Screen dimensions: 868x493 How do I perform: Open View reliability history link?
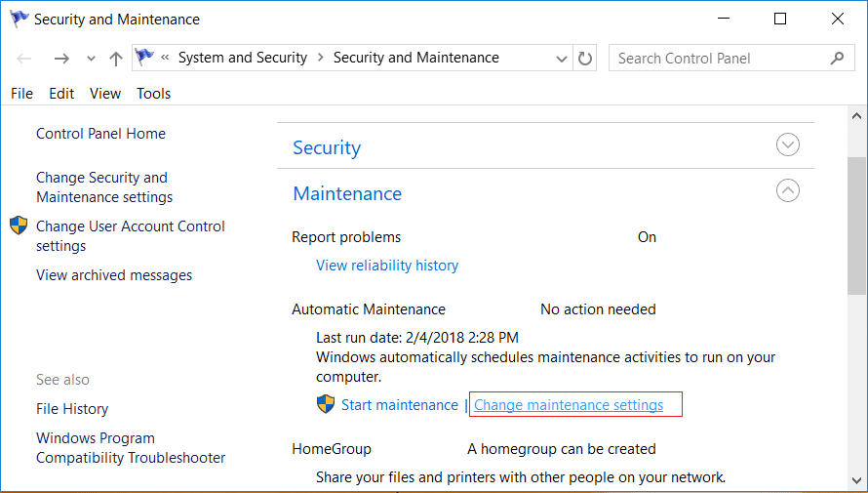pyautogui.click(x=387, y=266)
